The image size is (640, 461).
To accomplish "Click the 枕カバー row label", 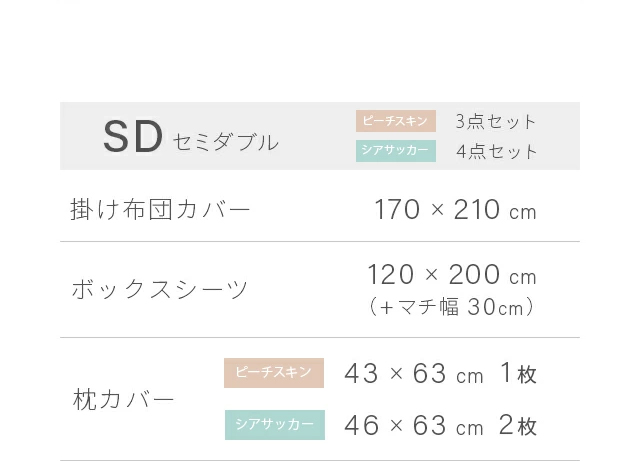I will pyautogui.click(x=124, y=400).
